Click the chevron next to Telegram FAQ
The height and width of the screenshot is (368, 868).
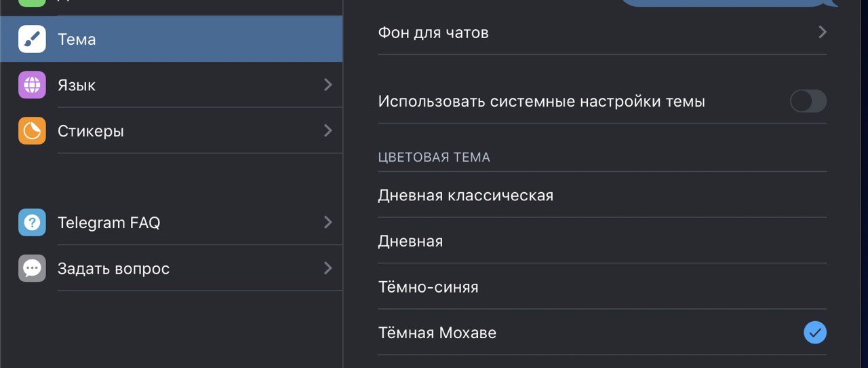328,222
